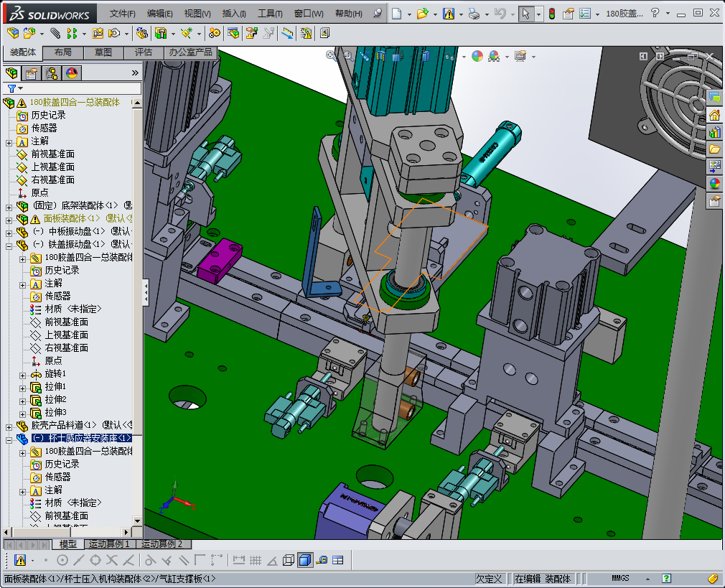This screenshot has width=725, height=588.
Task: Open the tree filter funnel dropdown
Action: [x=14, y=88]
